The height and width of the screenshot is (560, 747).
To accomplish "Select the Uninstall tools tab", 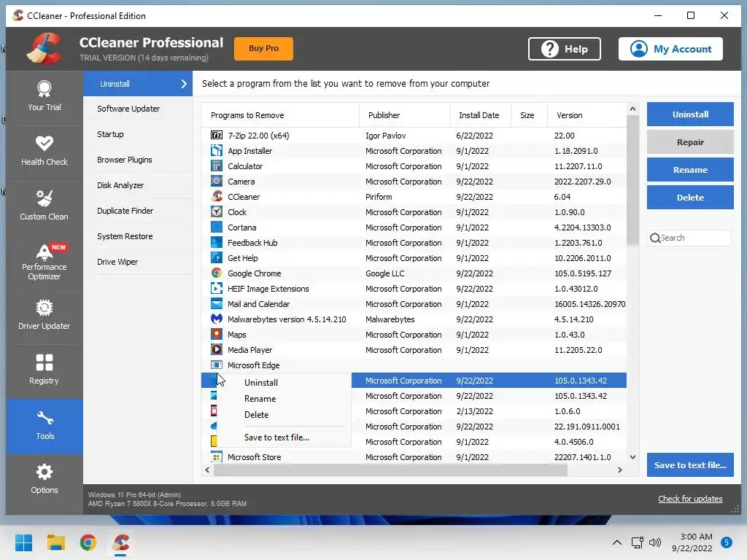I will 138,84.
